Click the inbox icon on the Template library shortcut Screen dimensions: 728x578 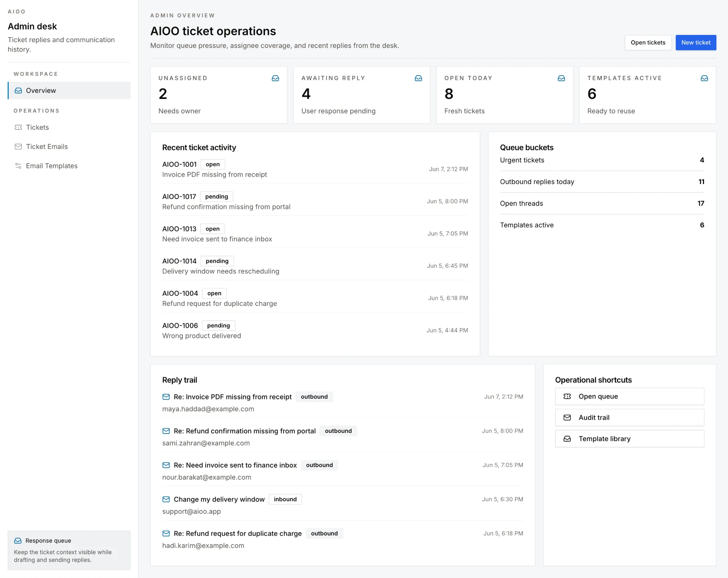[567, 439]
